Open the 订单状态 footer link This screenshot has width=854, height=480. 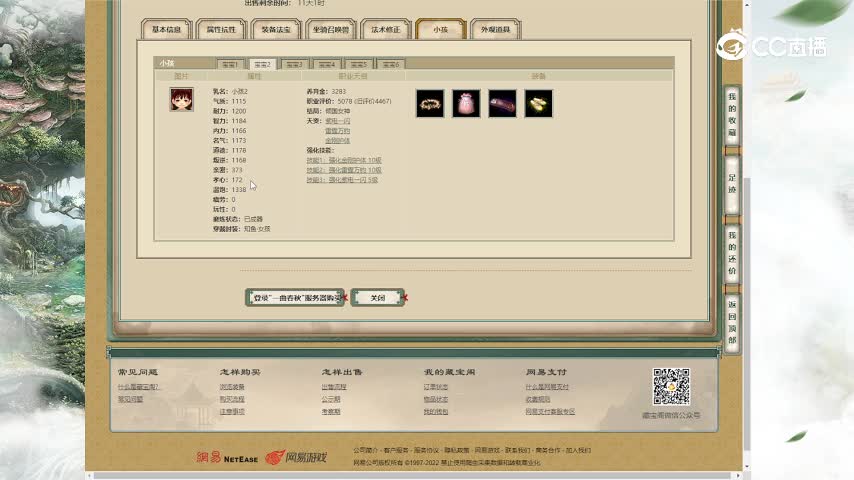[436, 387]
